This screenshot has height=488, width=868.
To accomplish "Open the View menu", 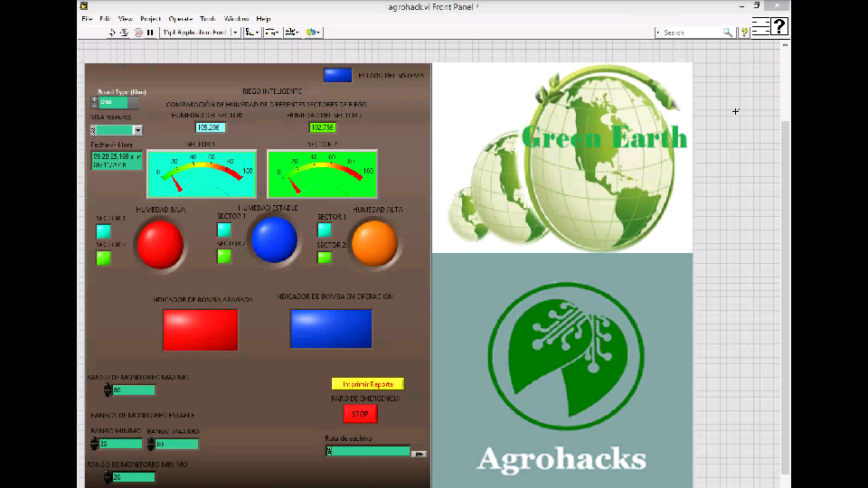I will coord(126,19).
